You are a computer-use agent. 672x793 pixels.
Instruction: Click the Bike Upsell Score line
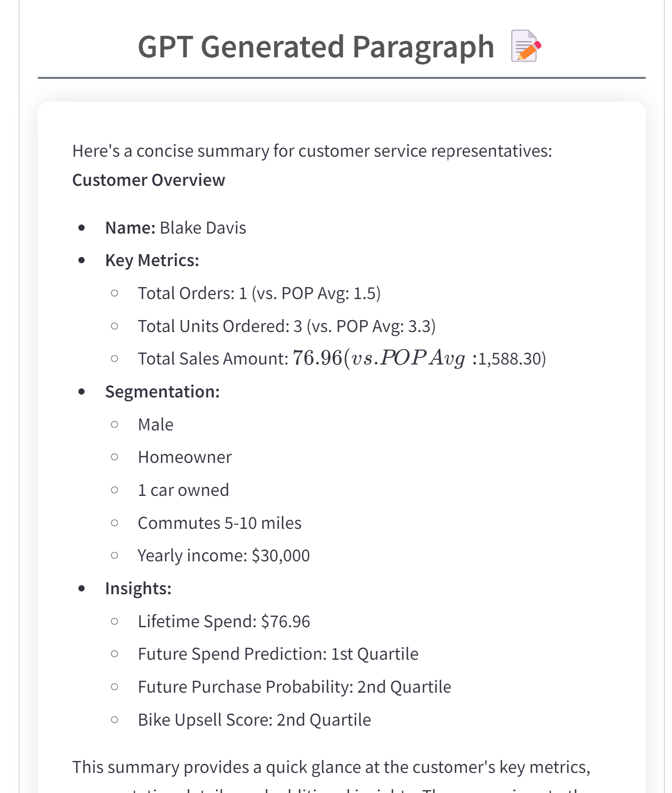click(x=254, y=720)
